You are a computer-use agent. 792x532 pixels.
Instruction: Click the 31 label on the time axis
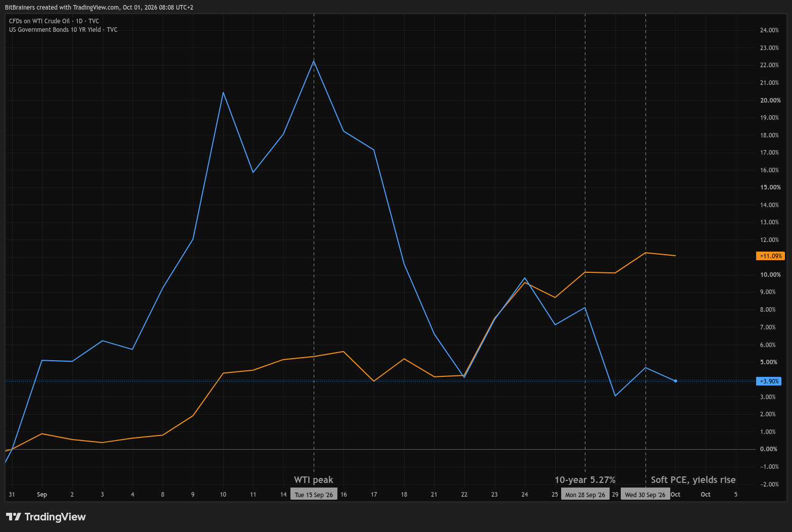12,495
